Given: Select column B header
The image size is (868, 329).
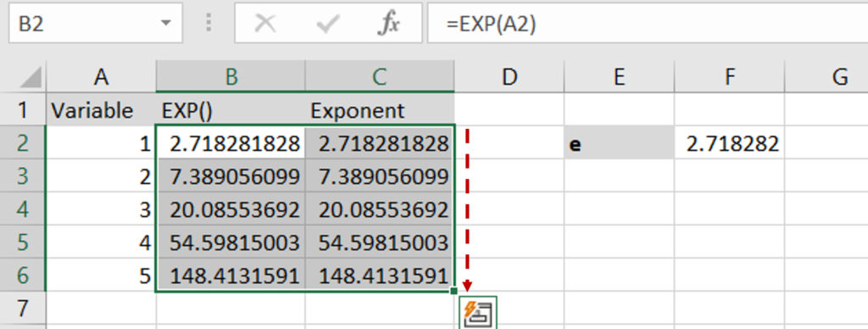Looking at the screenshot, I should [231, 77].
